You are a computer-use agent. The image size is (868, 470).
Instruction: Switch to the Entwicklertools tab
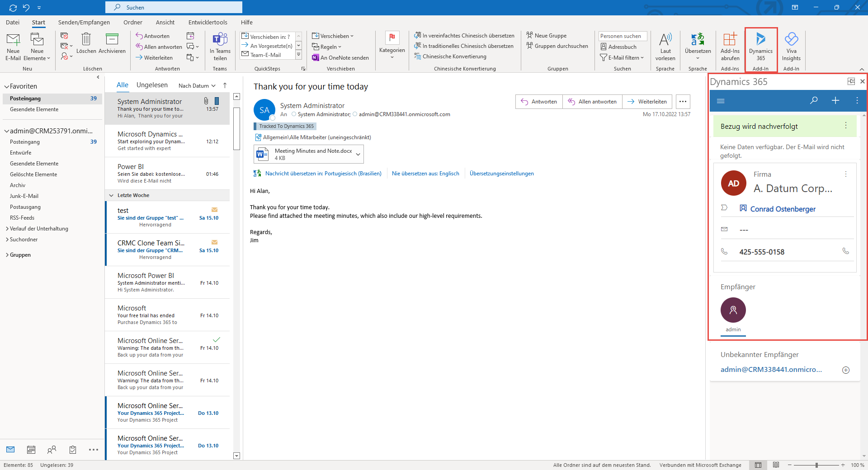tap(208, 22)
